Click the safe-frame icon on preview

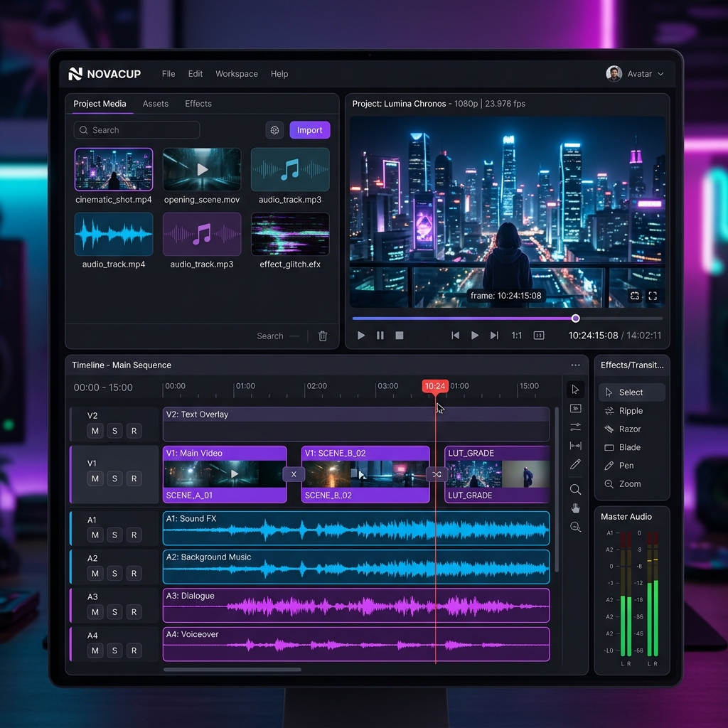click(635, 296)
